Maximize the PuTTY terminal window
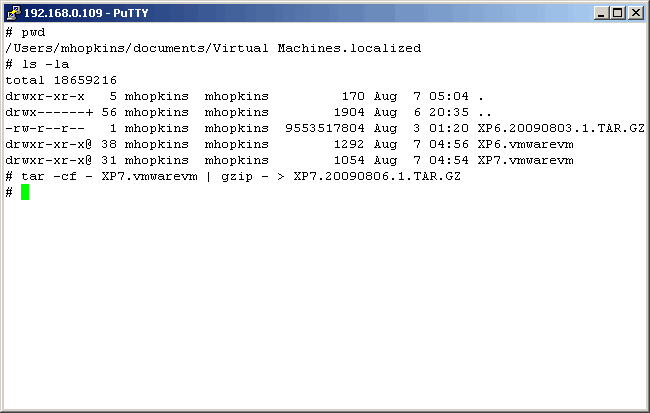Viewport: 650px width, 413px height. (618, 13)
